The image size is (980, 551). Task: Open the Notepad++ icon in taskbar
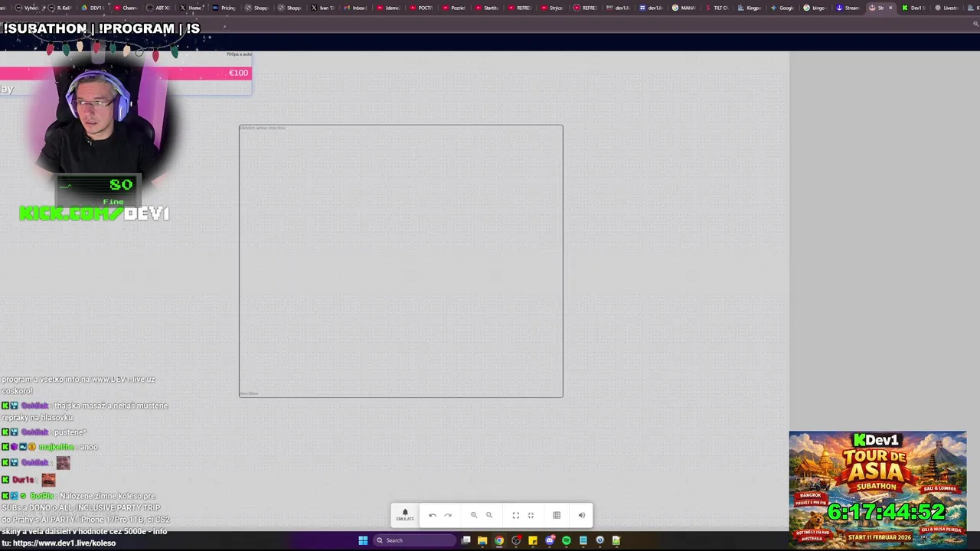tap(616, 540)
